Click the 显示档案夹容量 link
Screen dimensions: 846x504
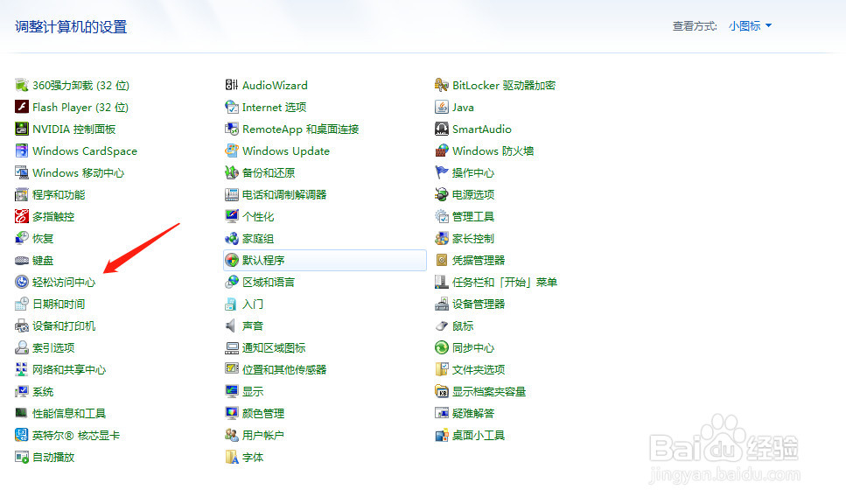pyautogui.click(x=489, y=392)
